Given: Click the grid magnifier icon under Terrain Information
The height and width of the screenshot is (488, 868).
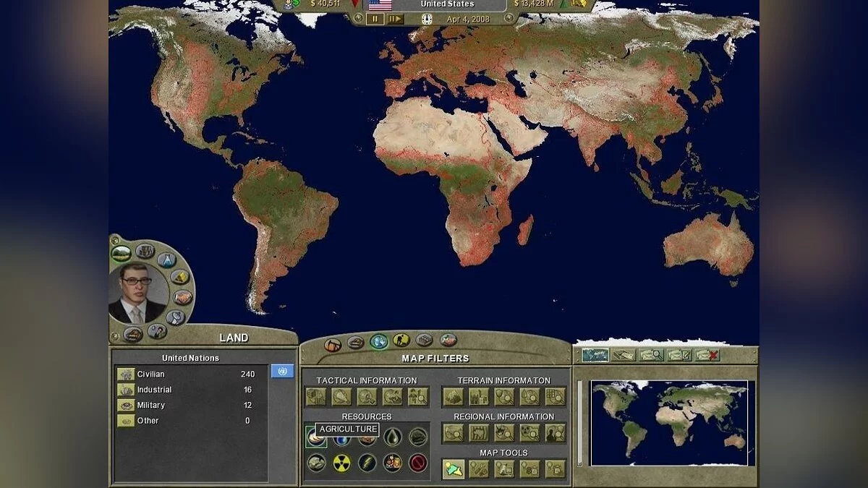Looking at the screenshot, I should [x=555, y=396].
